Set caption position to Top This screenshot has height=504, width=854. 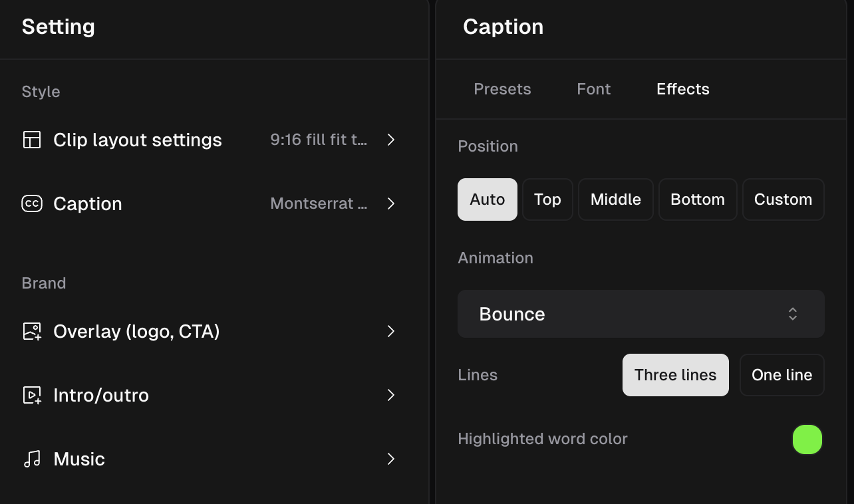pyautogui.click(x=547, y=199)
